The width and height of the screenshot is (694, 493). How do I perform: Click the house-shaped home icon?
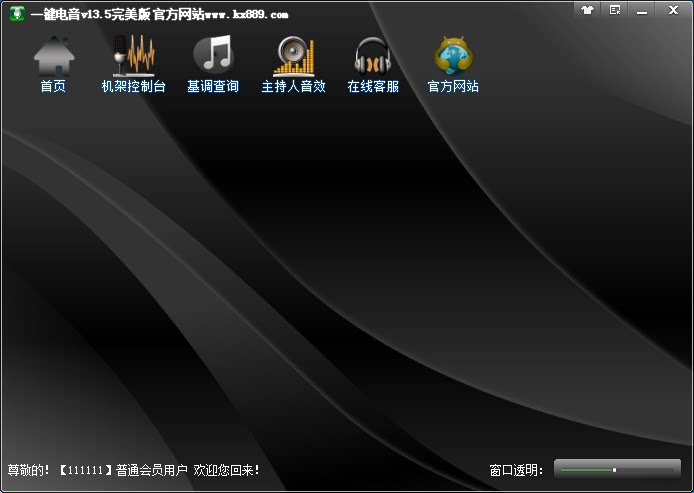coord(54,56)
